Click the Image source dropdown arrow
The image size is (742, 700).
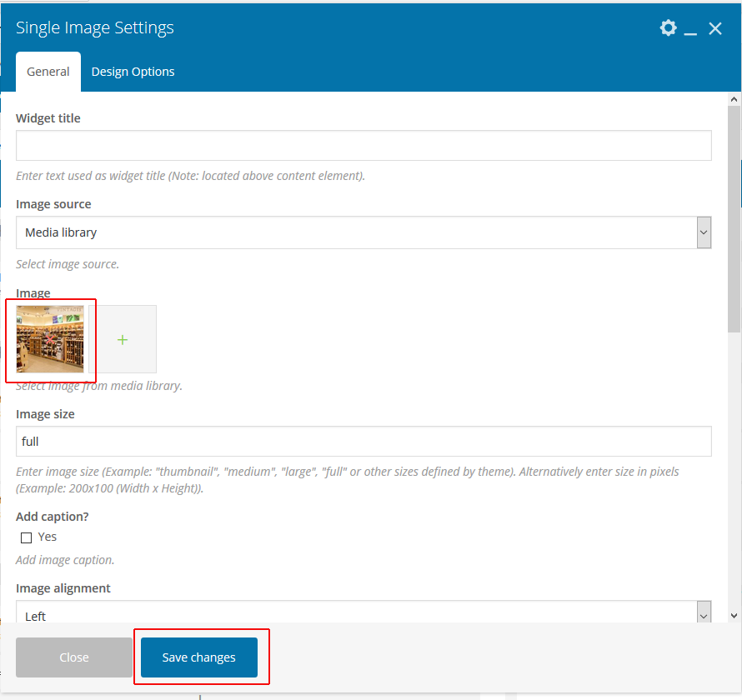click(704, 232)
